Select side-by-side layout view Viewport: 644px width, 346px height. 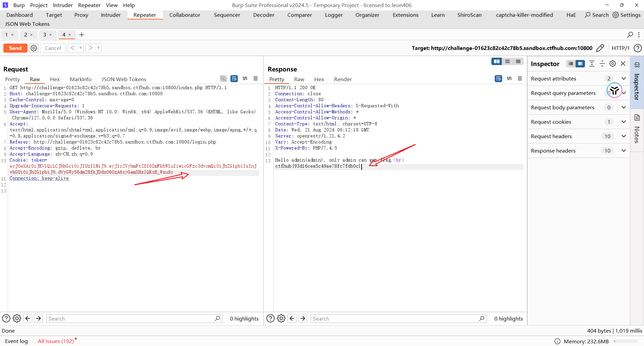[497, 61]
